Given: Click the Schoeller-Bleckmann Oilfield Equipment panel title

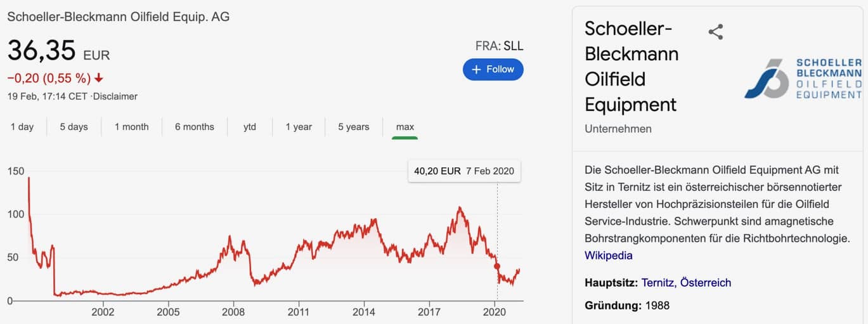Looking at the screenshot, I should tap(632, 67).
